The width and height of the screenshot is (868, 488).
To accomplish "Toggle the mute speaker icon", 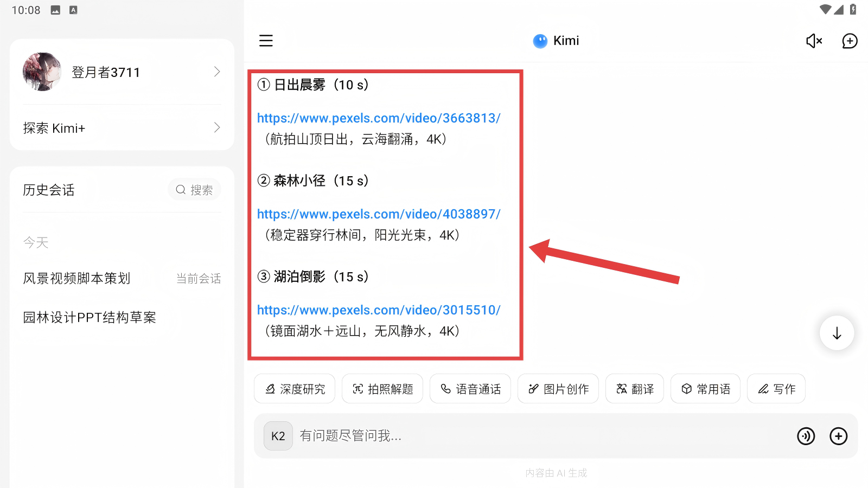I will (x=814, y=41).
